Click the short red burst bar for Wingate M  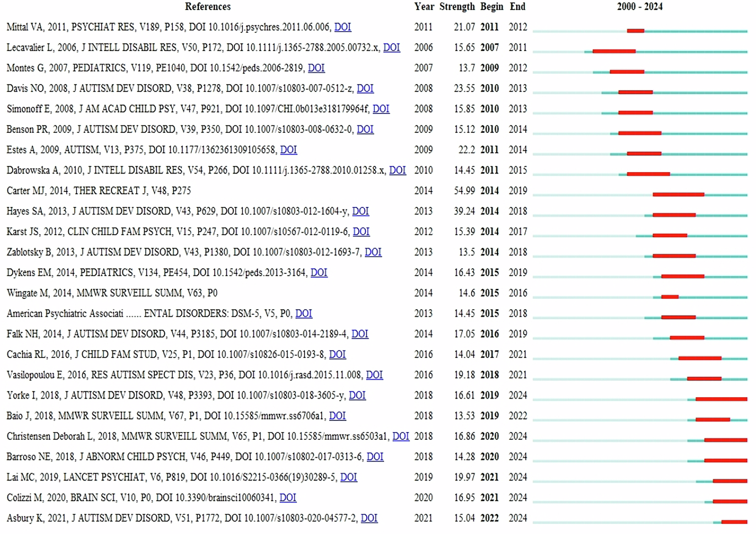[x=670, y=297]
